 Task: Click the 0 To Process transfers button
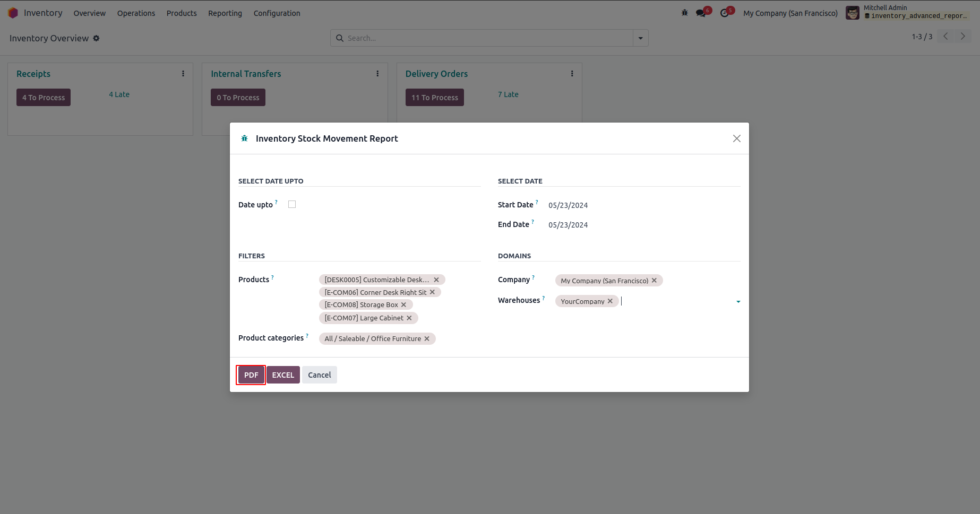(x=238, y=98)
